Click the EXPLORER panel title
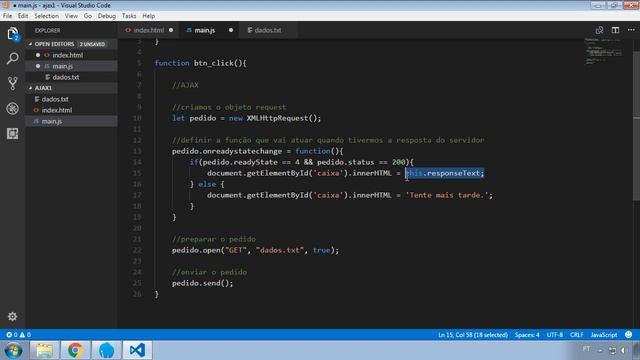Image resolution: width=640 pixels, height=360 pixels. click(x=47, y=31)
